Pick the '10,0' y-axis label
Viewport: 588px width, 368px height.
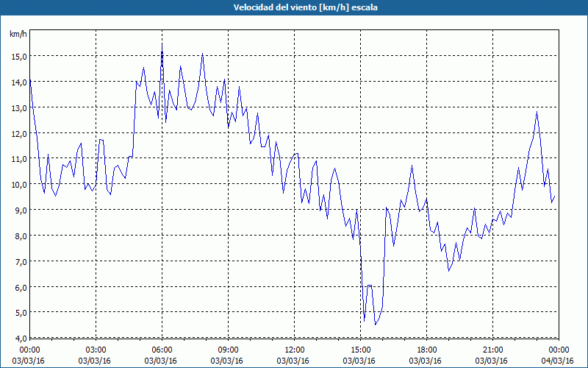(x=19, y=185)
